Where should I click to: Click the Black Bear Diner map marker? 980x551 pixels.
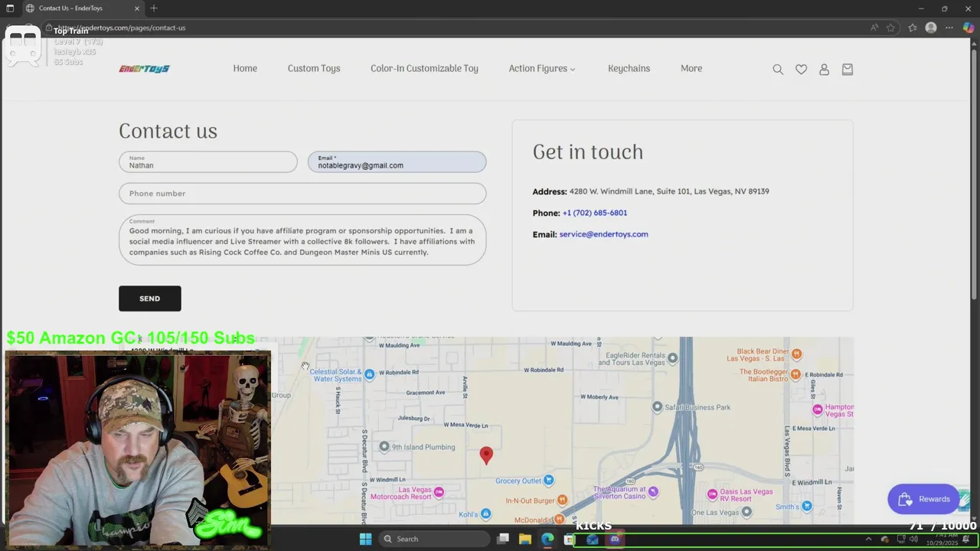pos(797,354)
